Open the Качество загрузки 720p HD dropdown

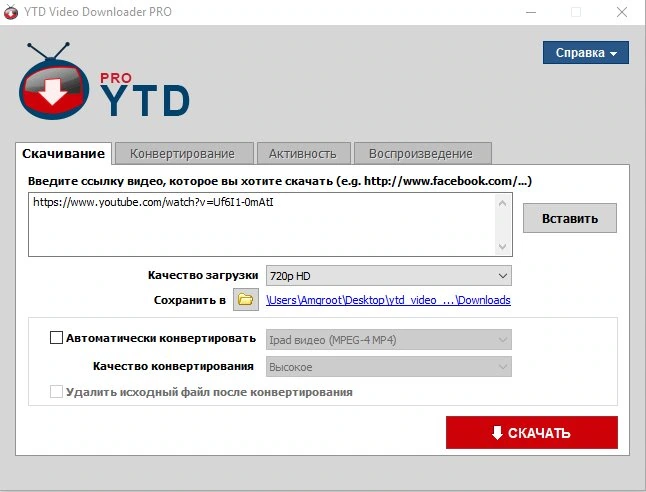pyautogui.click(x=389, y=276)
